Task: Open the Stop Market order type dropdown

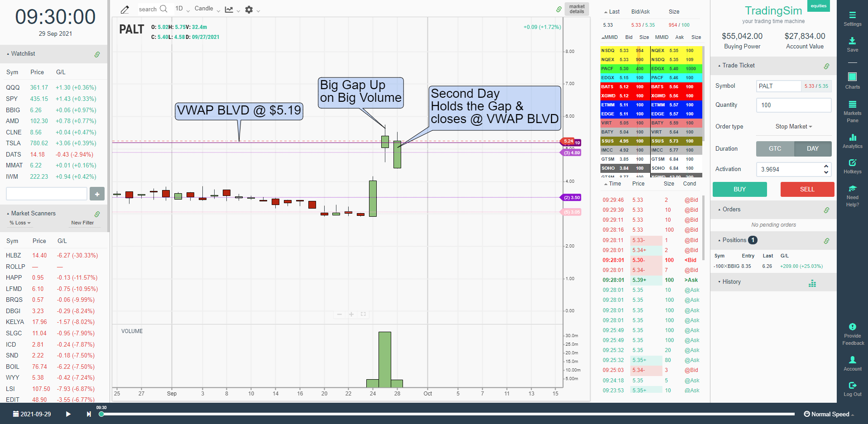Action: click(793, 126)
